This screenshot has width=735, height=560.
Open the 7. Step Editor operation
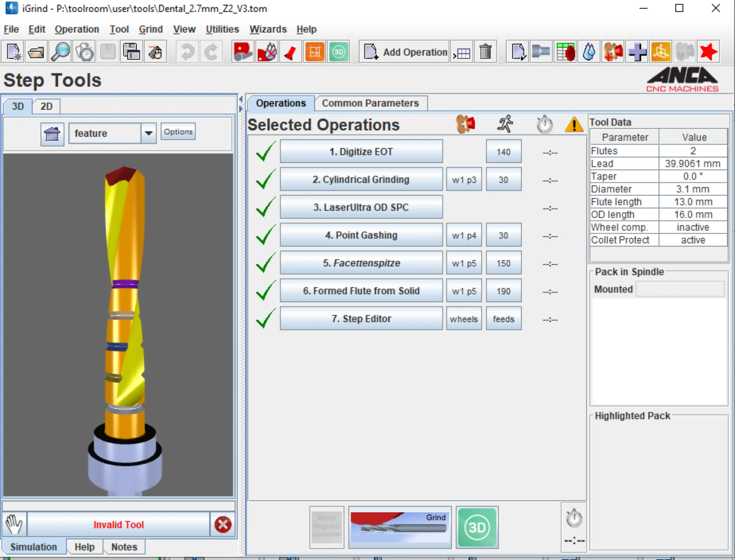[361, 319]
